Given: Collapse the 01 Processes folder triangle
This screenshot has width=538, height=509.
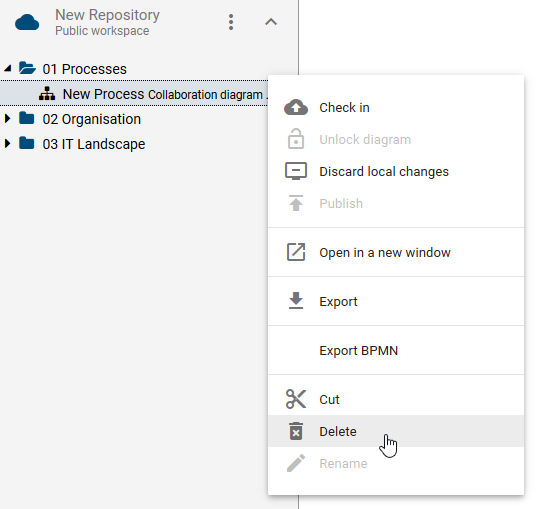Looking at the screenshot, I should [8, 68].
